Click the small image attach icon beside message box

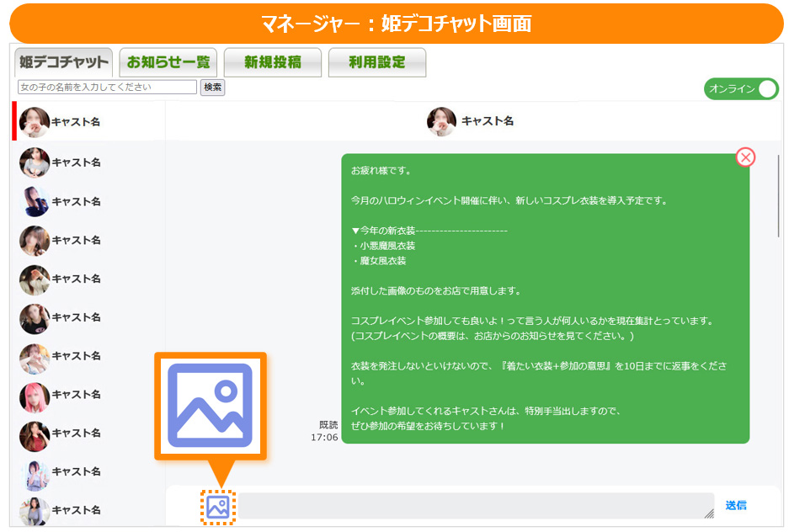tap(218, 507)
